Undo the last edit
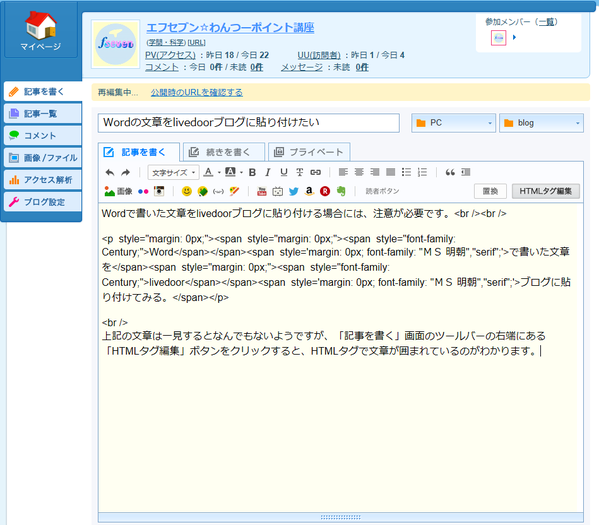 110,172
